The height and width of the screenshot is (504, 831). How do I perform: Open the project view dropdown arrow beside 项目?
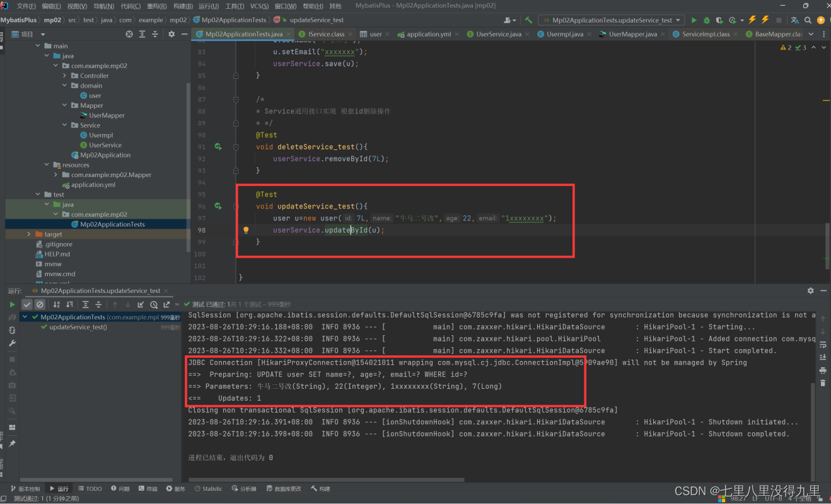(x=43, y=34)
